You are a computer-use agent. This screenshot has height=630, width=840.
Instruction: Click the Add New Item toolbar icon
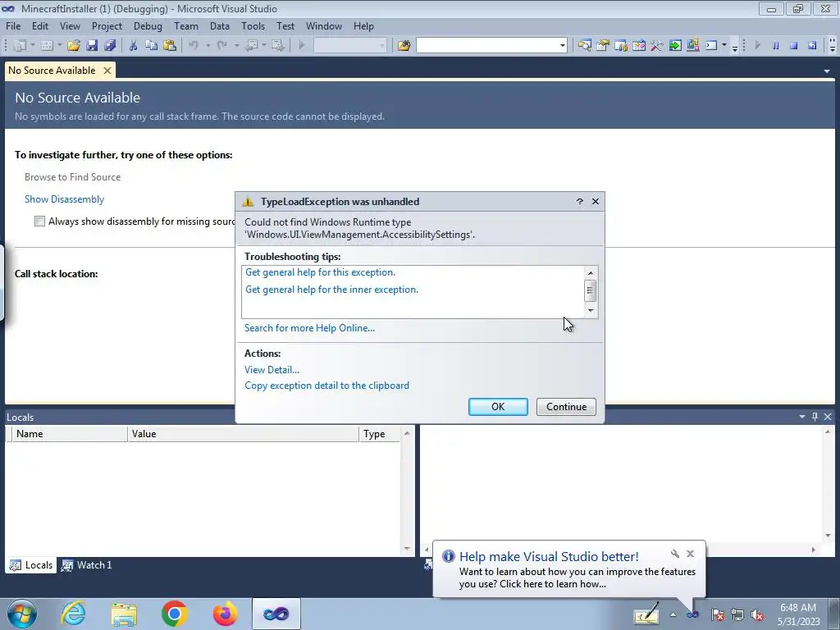pos(47,46)
